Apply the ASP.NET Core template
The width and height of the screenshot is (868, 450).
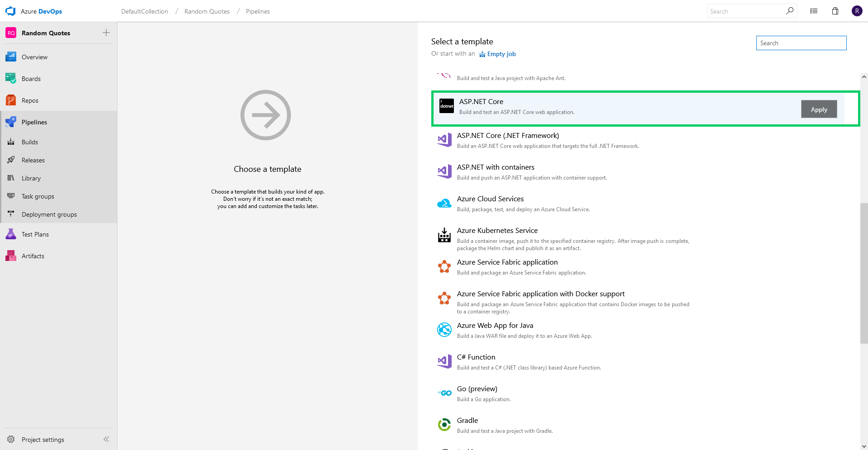819,109
